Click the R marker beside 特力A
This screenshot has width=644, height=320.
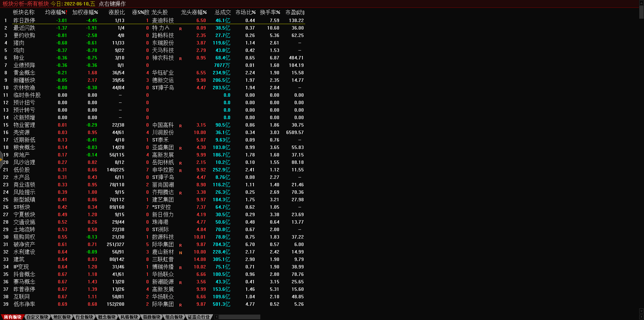pos(180,29)
